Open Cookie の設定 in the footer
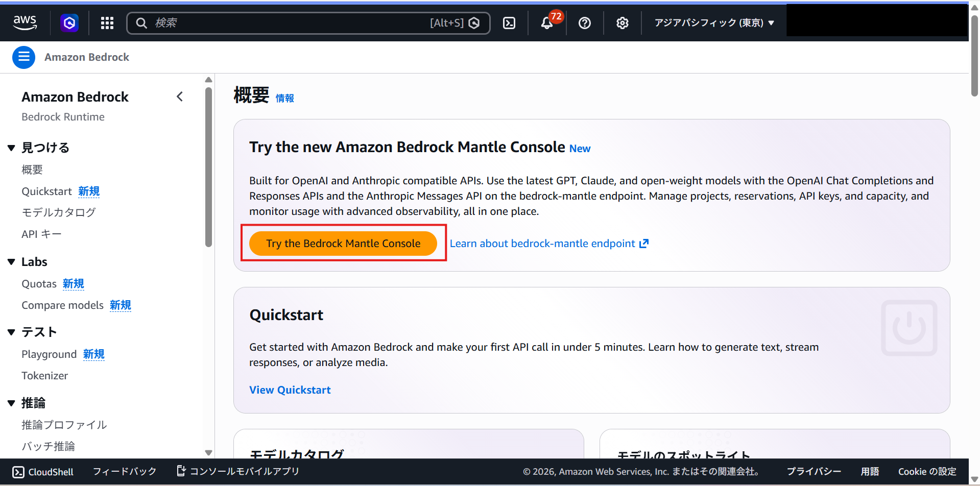The image size is (980, 486). (927, 472)
